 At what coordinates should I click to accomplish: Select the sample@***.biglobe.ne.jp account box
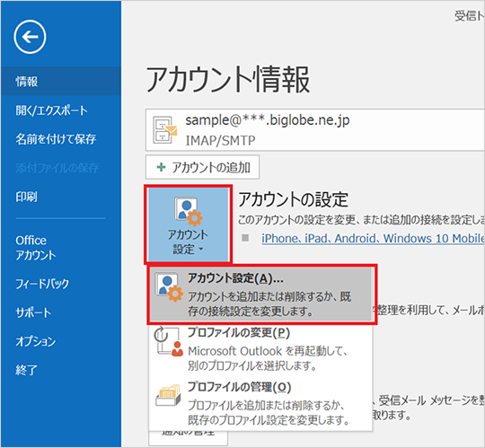click(x=315, y=130)
